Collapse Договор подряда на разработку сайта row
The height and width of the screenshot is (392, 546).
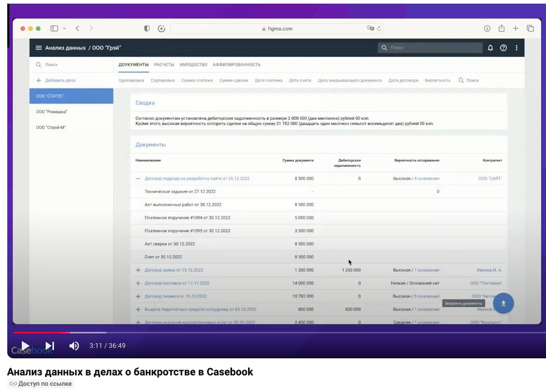coord(138,178)
